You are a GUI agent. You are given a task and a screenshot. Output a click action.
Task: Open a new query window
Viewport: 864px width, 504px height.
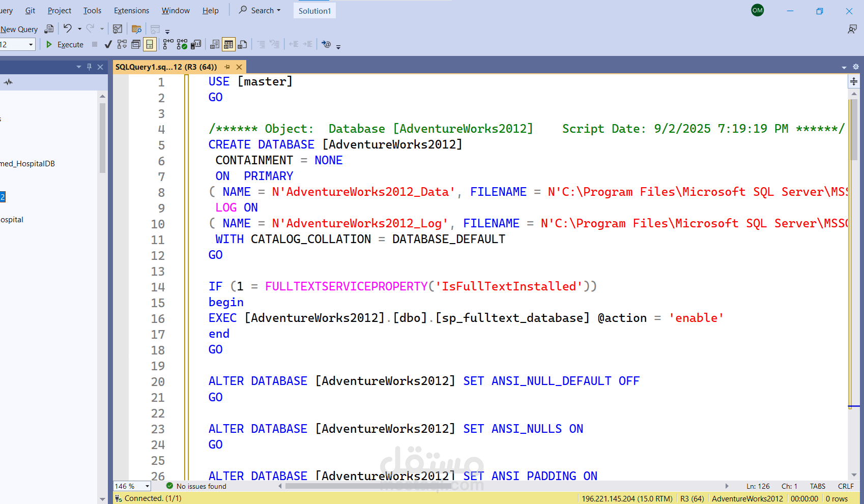(x=19, y=29)
